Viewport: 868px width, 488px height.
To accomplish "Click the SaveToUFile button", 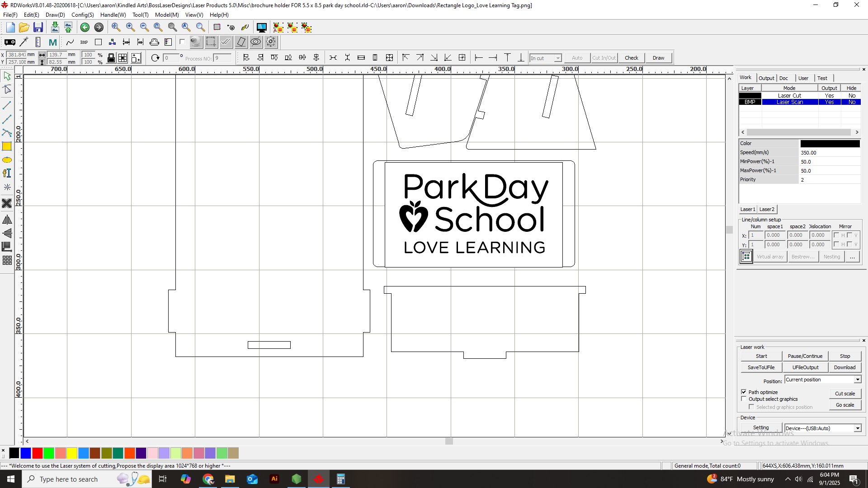I will pyautogui.click(x=761, y=367).
